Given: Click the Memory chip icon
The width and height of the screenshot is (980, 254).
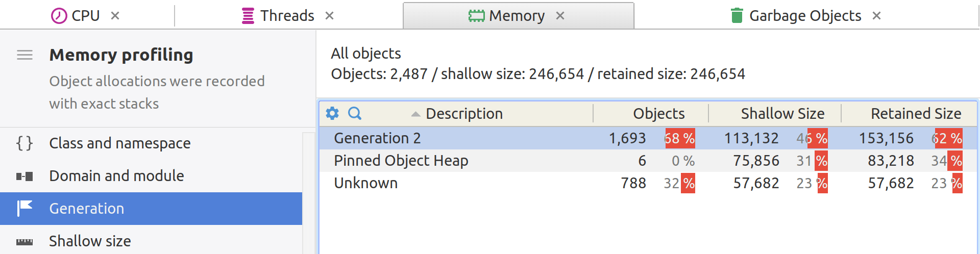Looking at the screenshot, I should click(x=476, y=16).
